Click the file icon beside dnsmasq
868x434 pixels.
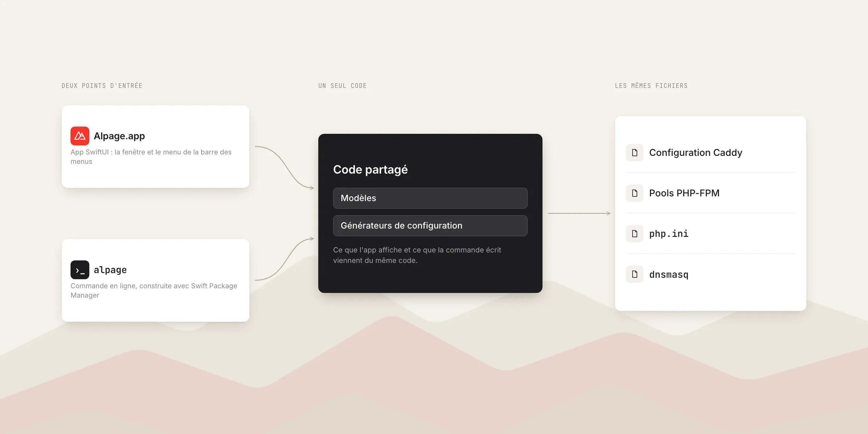[x=635, y=274]
